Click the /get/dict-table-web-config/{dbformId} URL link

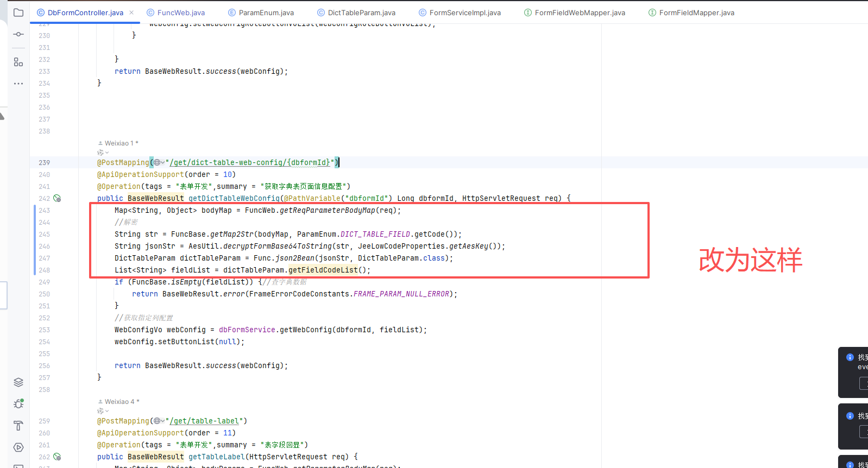(x=250, y=163)
